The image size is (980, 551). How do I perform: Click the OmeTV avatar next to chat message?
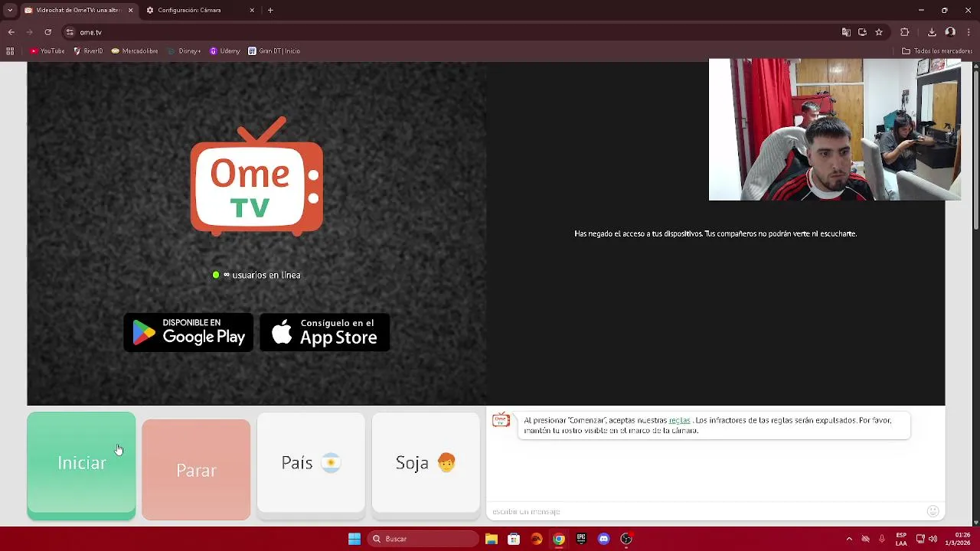point(501,420)
